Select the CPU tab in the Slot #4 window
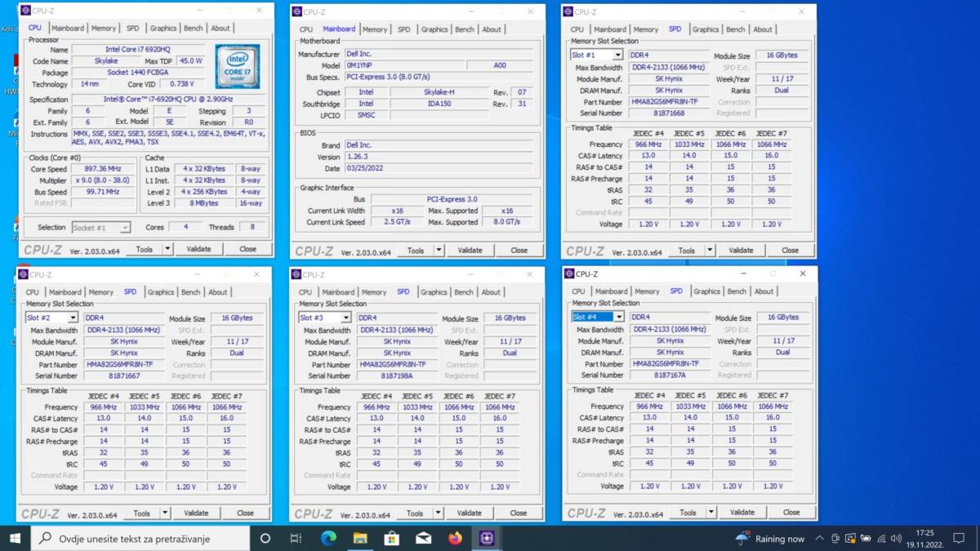 [578, 291]
